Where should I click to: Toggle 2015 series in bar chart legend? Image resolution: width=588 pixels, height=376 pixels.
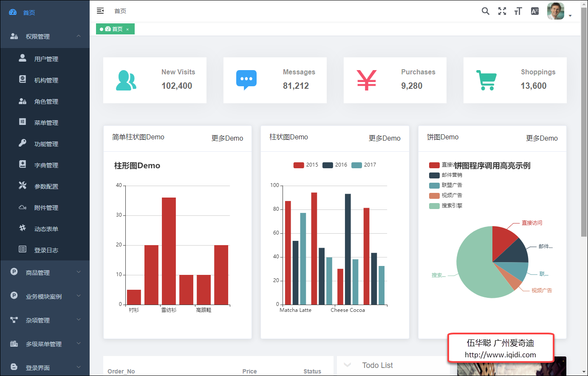[x=305, y=165]
